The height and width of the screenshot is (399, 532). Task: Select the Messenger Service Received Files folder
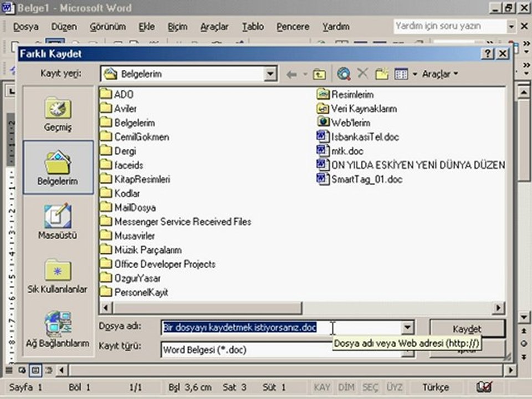click(176, 222)
